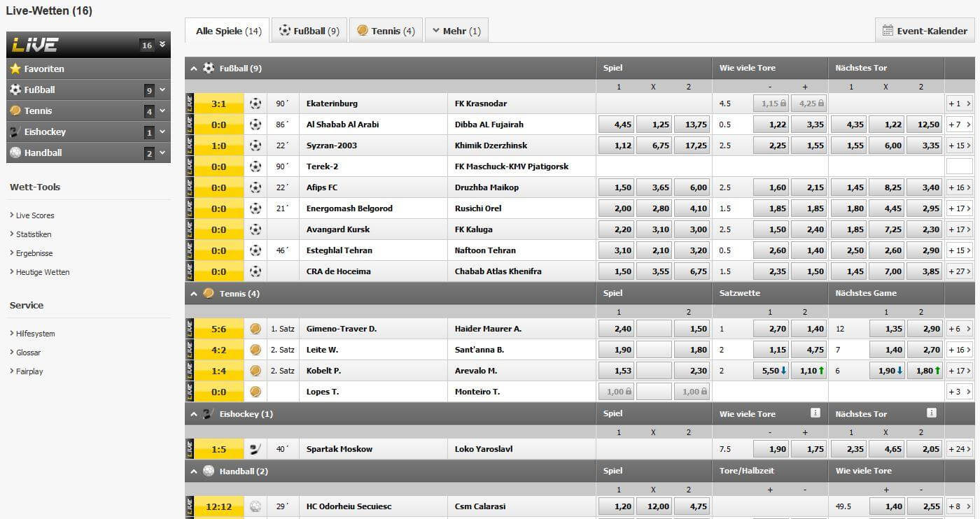Image resolution: width=980 pixels, height=519 pixels.
Task: Open the Heutige Wetten link
Action: pyautogui.click(x=43, y=272)
